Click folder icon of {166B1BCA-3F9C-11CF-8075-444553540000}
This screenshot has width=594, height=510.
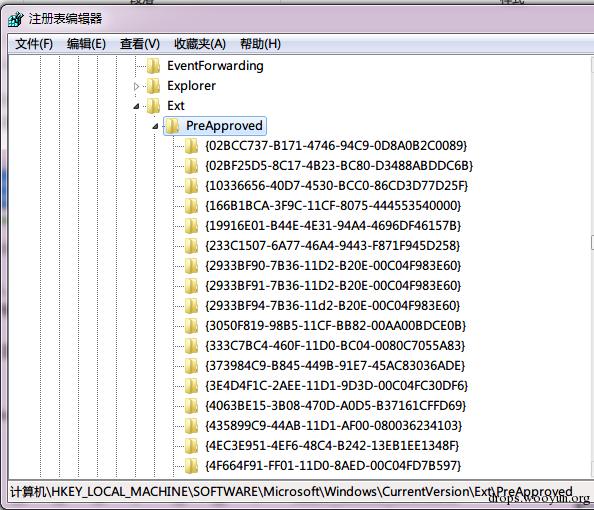pyautogui.click(x=191, y=206)
